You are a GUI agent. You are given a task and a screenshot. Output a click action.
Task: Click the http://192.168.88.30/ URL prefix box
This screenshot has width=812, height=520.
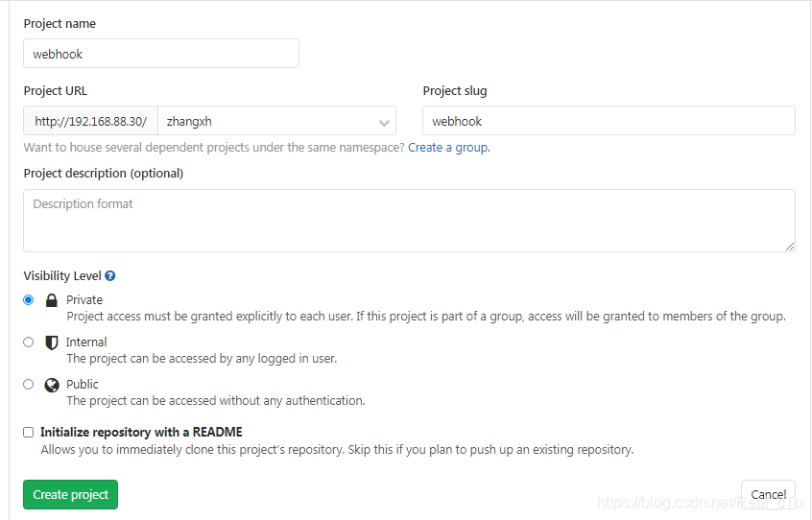point(90,122)
